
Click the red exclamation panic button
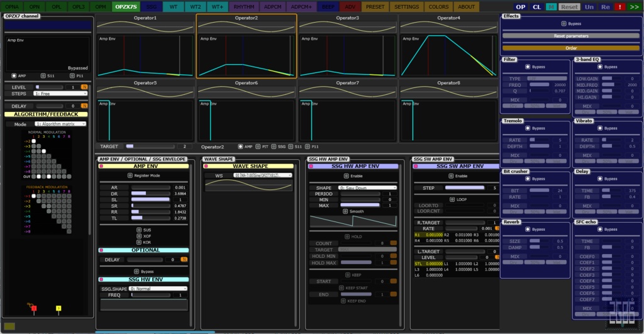pos(619,7)
